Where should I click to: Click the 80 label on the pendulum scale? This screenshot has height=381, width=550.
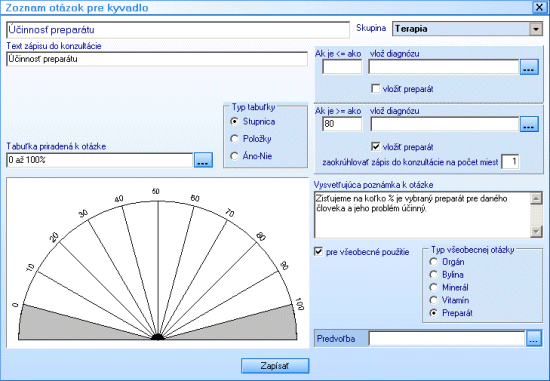click(x=261, y=236)
